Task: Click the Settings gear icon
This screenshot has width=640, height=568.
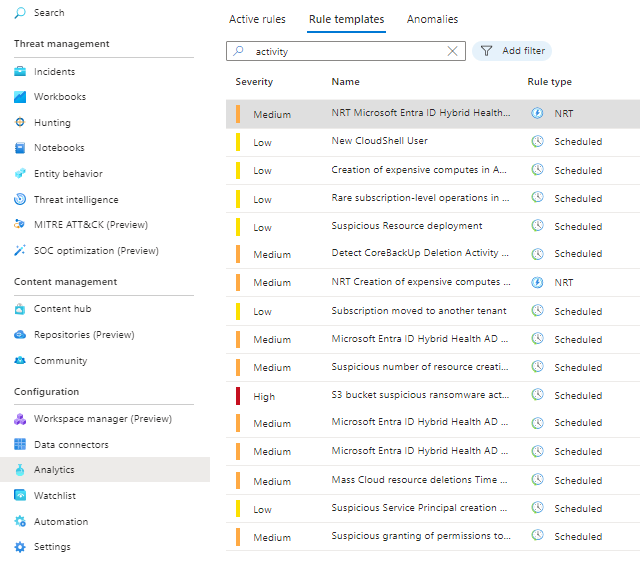Action: coord(20,547)
